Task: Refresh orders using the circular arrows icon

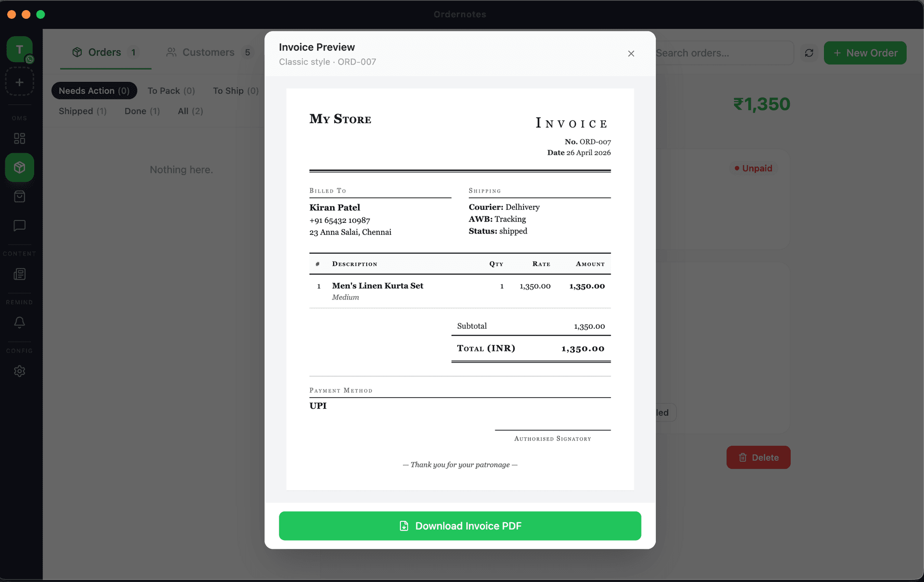Action: [x=809, y=53]
